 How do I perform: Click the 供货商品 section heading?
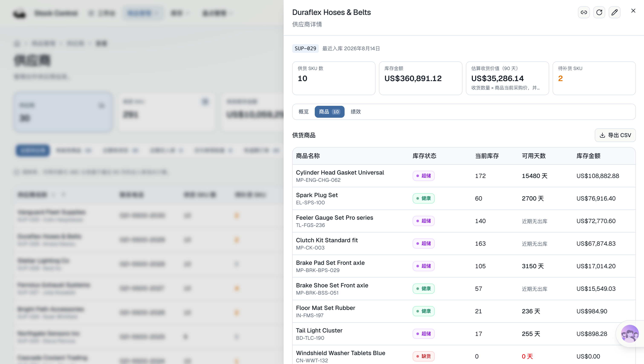(304, 135)
